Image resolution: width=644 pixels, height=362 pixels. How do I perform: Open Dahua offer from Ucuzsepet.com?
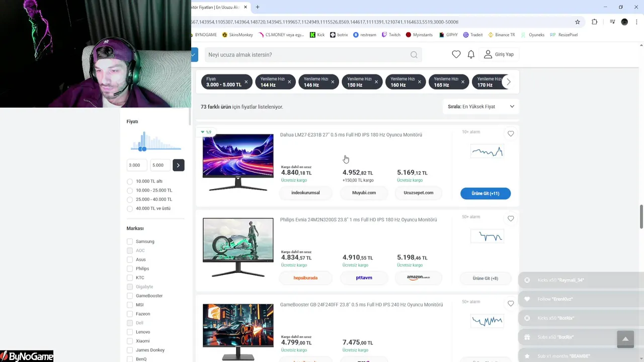(418, 193)
